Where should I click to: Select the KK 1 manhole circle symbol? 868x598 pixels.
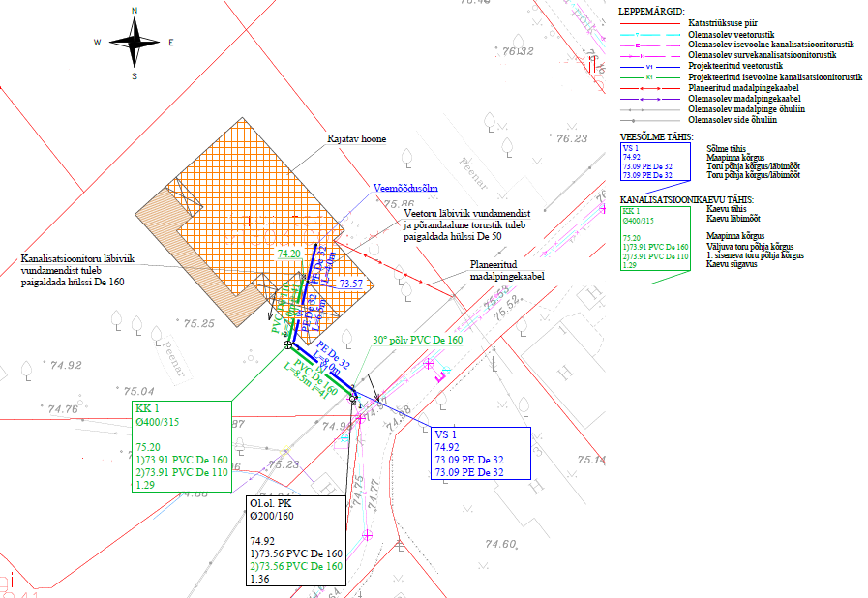click(x=287, y=344)
